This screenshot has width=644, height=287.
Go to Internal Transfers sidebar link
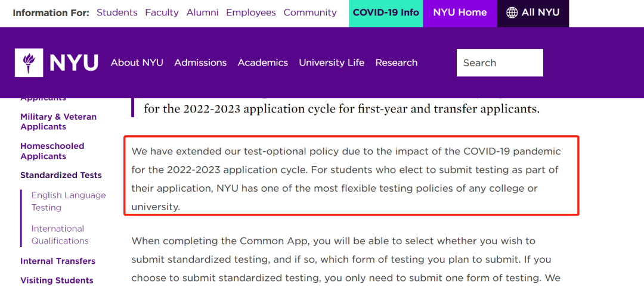click(58, 261)
